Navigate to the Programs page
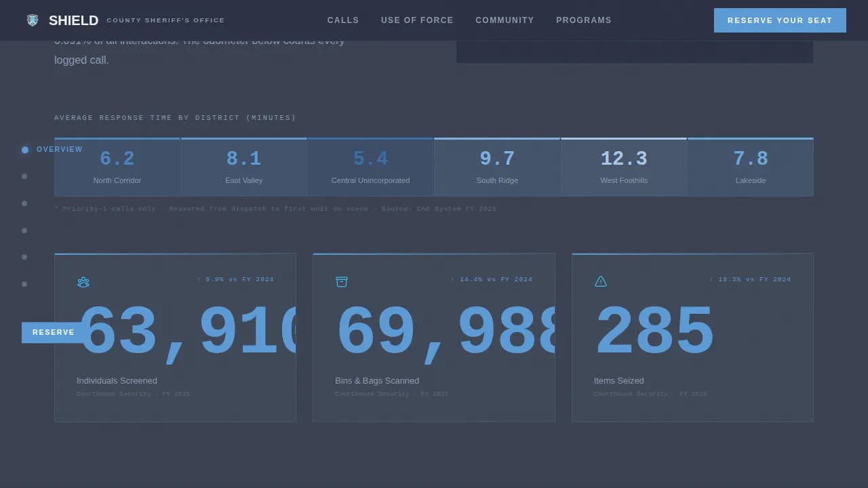Viewport: 868px width, 488px height. tap(584, 20)
